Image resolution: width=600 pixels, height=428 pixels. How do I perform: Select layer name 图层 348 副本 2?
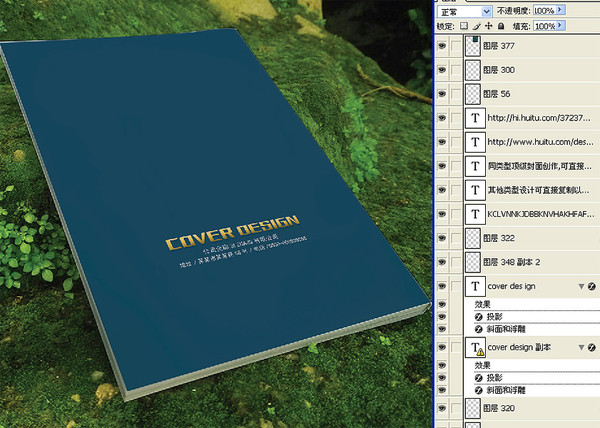point(512,262)
